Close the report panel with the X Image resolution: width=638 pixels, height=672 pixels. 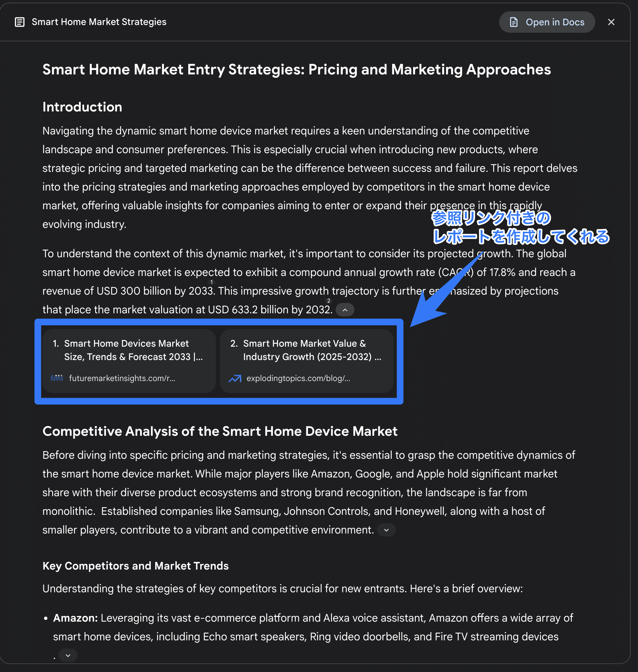[611, 22]
